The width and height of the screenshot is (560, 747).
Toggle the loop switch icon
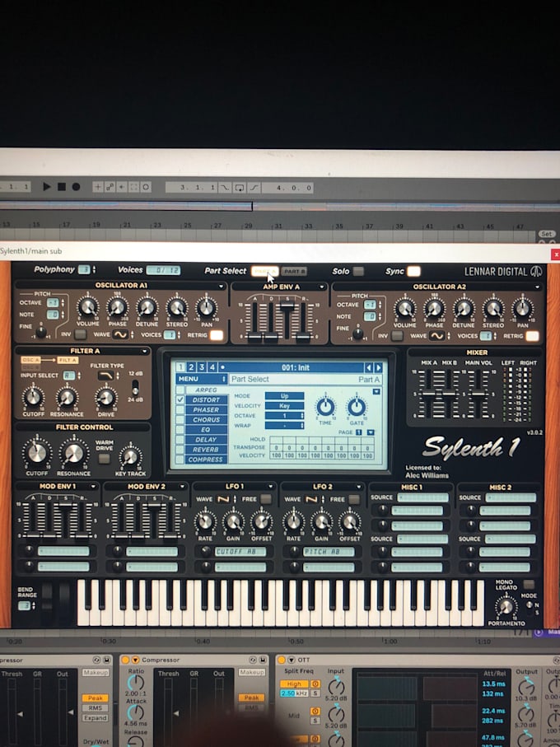click(x=240, y=188)
